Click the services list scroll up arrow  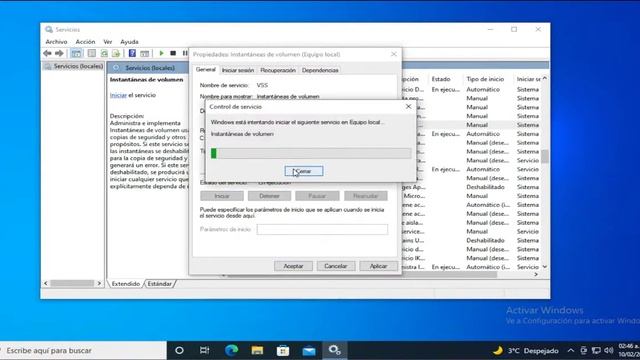[545, 78]
